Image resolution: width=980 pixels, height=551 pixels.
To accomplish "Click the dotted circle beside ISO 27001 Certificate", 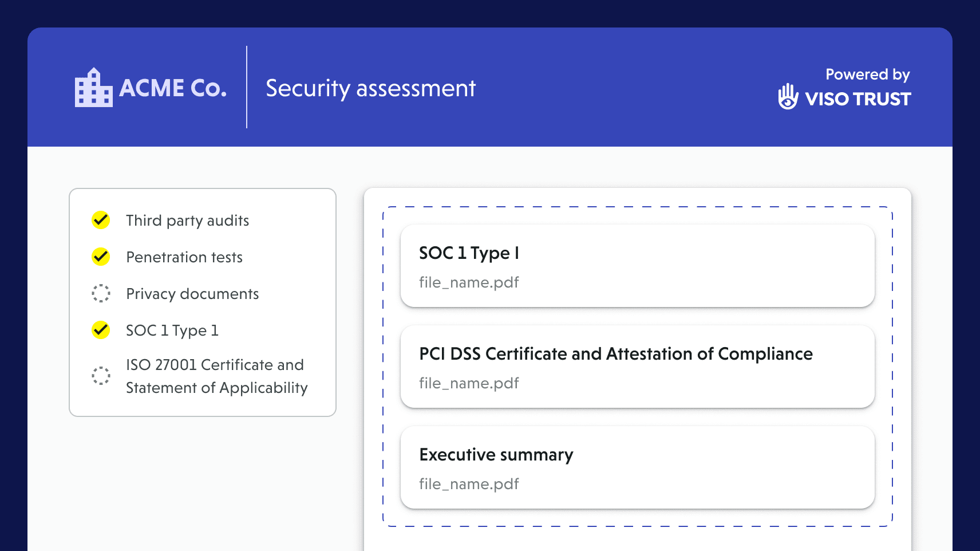I will (x=101, y=376).
